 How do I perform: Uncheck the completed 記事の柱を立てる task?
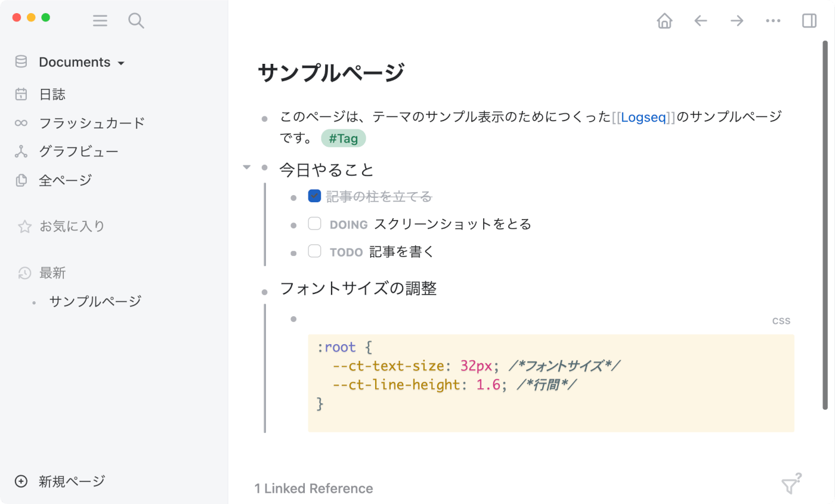pyautogui.click(x=314, y=195)
